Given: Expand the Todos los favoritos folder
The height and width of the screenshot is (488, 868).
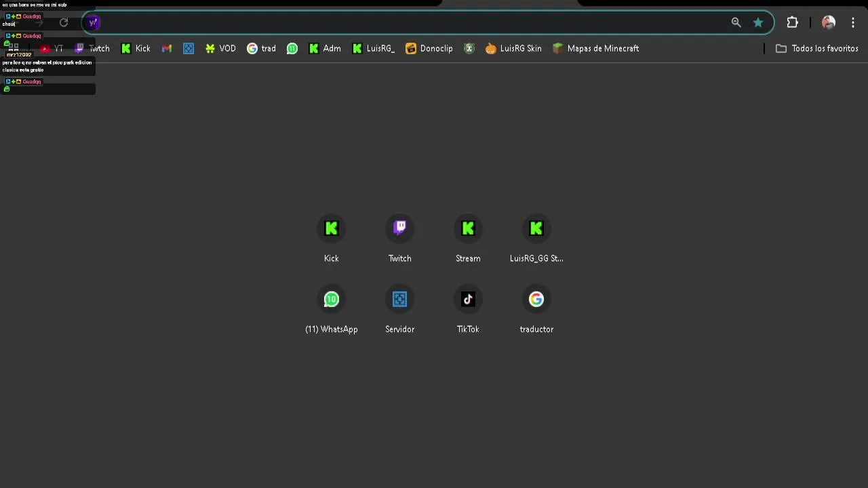Looking at the screenshot, I should click(x=817, y=48).
